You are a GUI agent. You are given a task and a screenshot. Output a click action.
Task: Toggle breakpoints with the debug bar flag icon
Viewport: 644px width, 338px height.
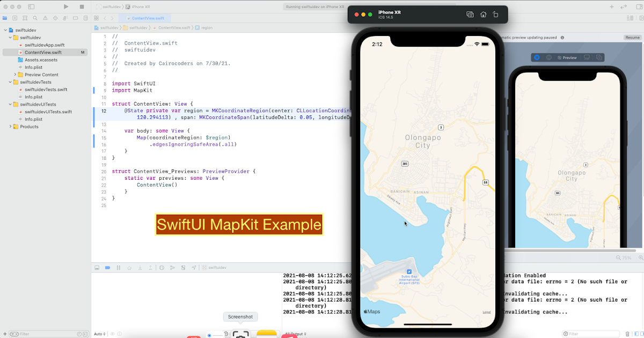107,267
